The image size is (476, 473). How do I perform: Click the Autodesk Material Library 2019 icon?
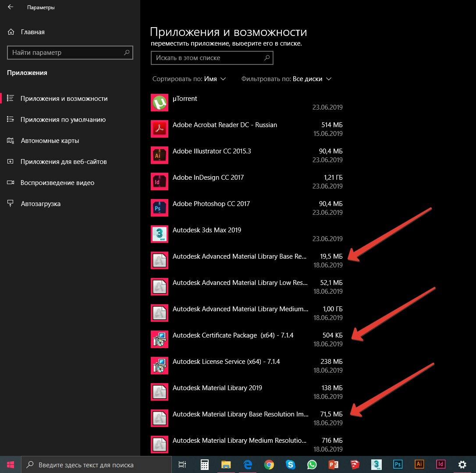[x=160, y=392]
